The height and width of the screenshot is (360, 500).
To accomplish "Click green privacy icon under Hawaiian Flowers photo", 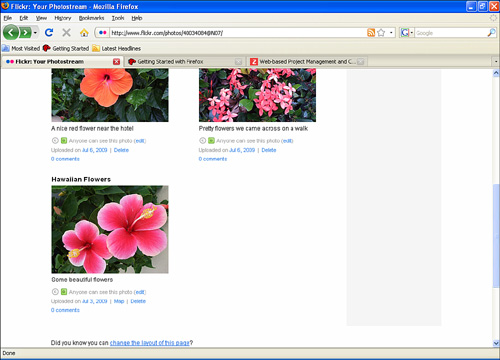I will [x=64, y=292].
